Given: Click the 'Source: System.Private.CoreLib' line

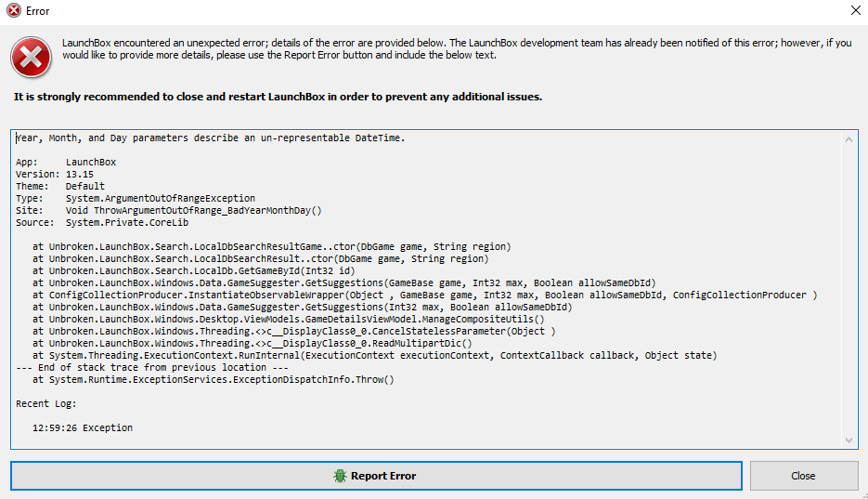Looking at the screenshot, I should tap(102, 223).
